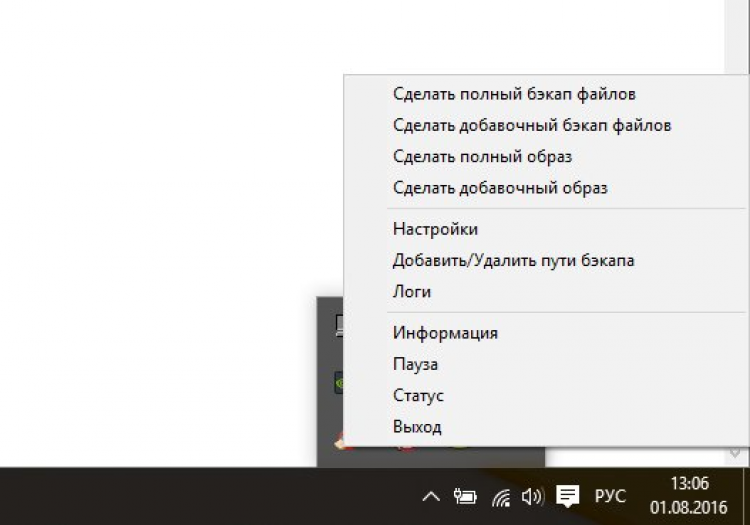Select 'Сделать полный образ' menu entry
750x525 pixels.
(482, 156)
